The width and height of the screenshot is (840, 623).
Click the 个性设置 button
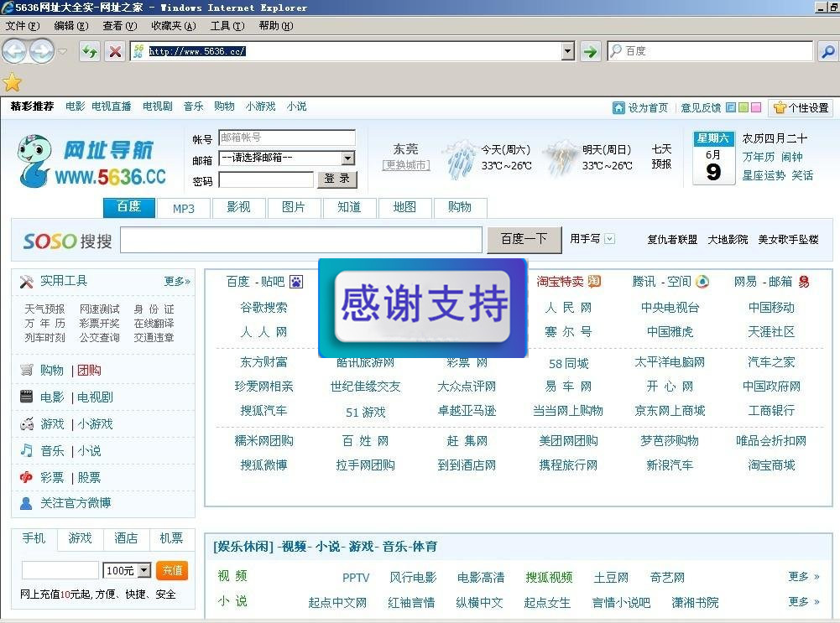point(801,107)
